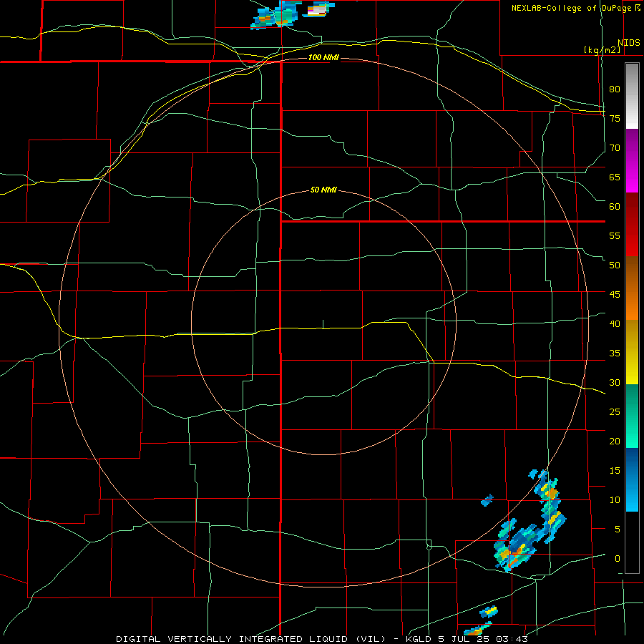Click the scale value 65
This screenshot has width=644, height=644.
[615, 177]
